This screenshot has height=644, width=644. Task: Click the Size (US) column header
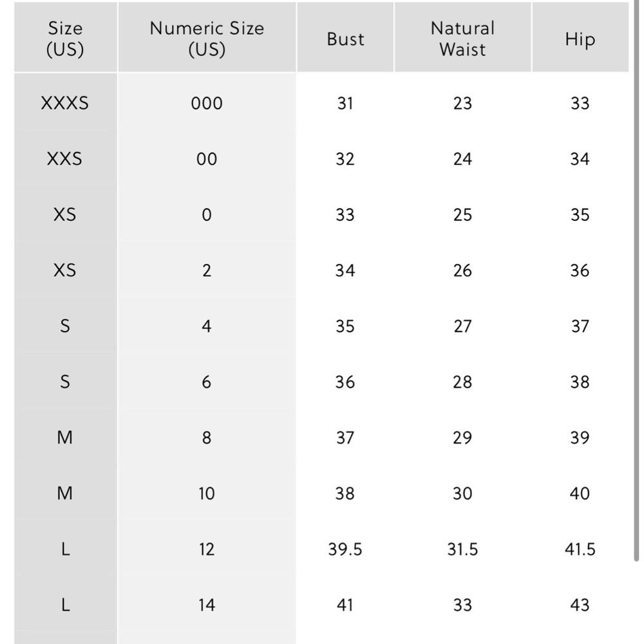pos(65,39)
